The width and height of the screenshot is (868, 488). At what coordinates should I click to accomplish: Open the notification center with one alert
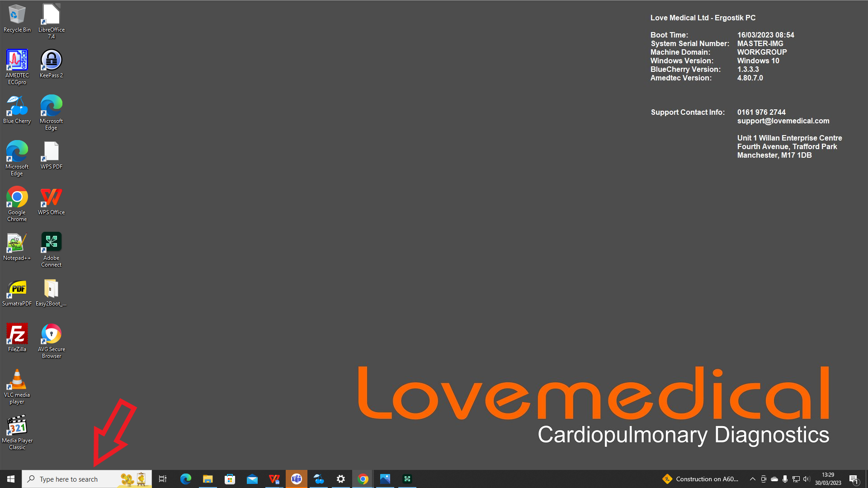(854, 479)
